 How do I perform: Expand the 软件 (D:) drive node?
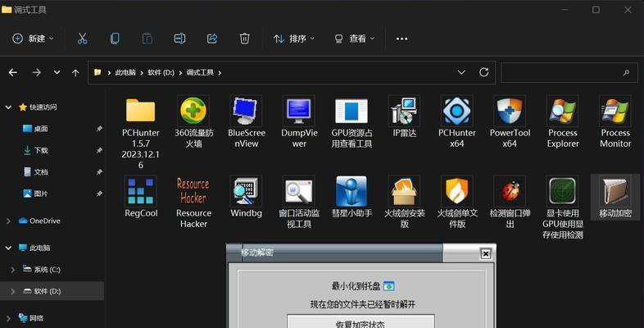coord(13,291)
